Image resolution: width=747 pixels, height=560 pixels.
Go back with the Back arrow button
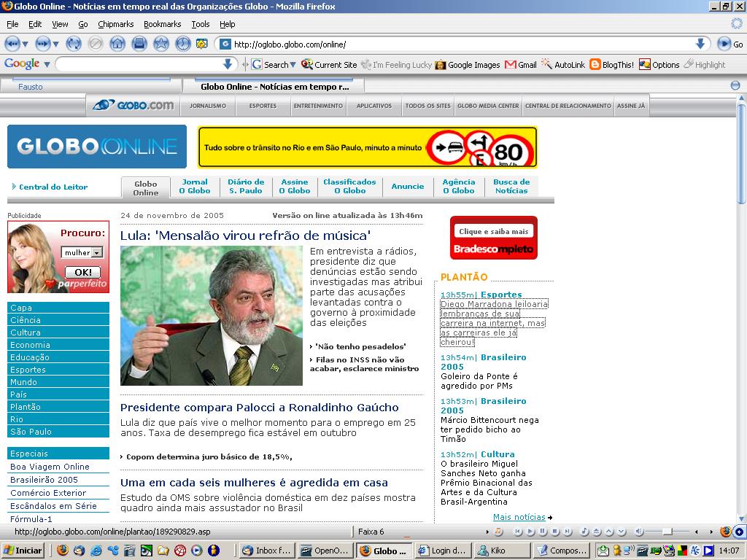pyautogui.click(x=12, y=44)
